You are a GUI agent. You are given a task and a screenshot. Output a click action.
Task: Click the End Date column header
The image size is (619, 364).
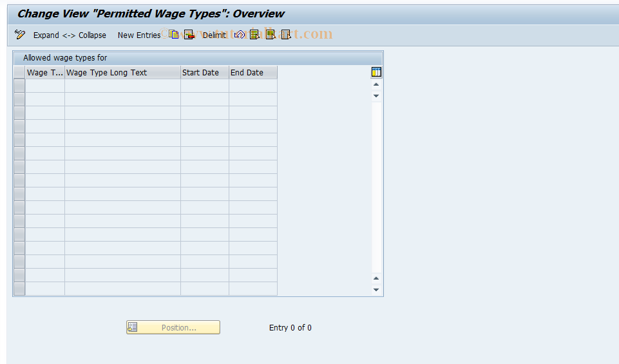click(253, 73)
